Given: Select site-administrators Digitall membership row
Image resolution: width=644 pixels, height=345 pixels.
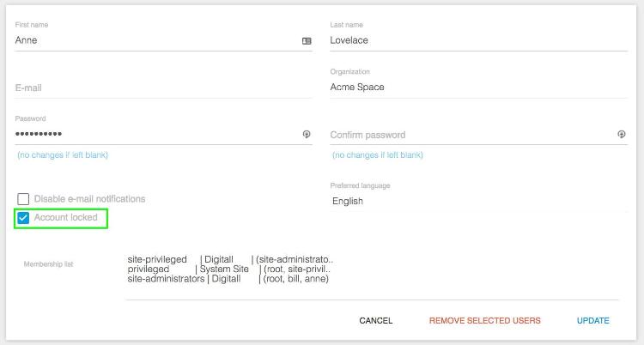Looking at the screenshot, I should coord(228,279).
